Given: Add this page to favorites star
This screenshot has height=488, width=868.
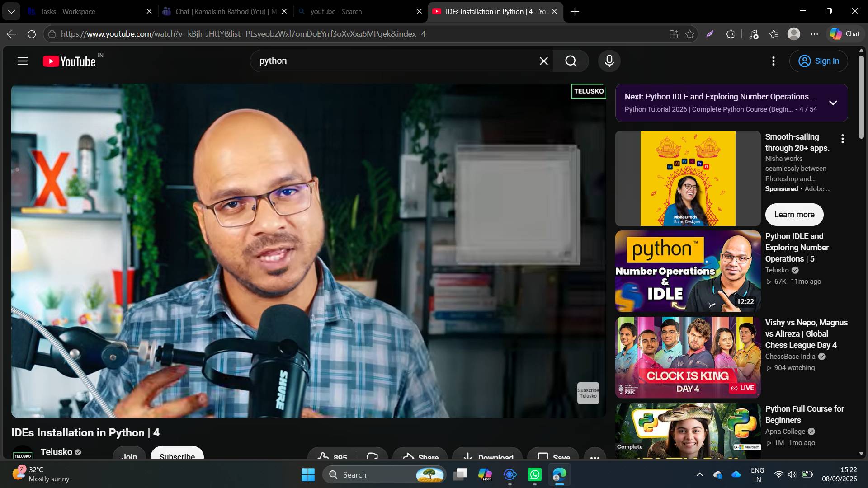Looking at the screenshot, I should [x=689, y=34].
